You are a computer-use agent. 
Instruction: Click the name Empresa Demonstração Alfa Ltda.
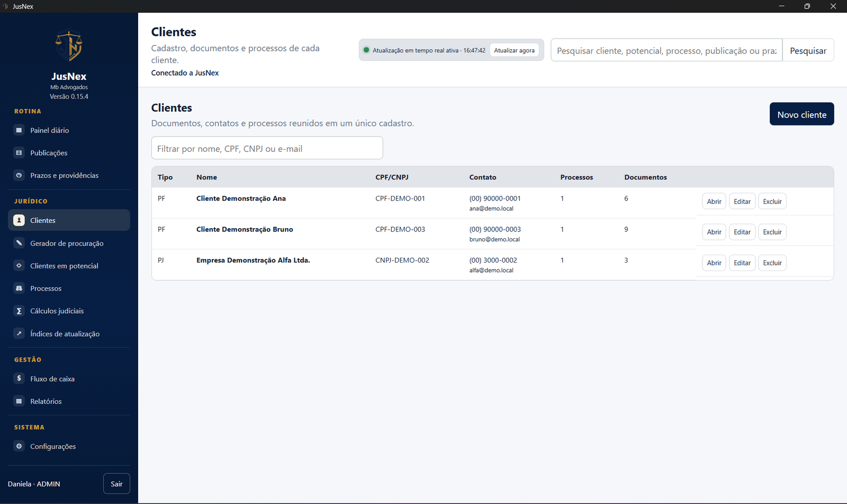(253, 260)
